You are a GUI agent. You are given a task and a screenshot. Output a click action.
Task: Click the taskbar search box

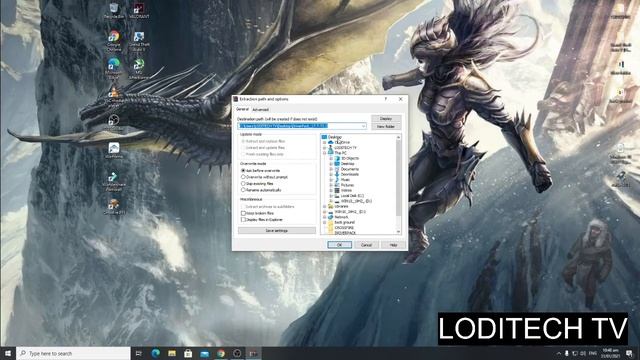click(x=73, y=353)
